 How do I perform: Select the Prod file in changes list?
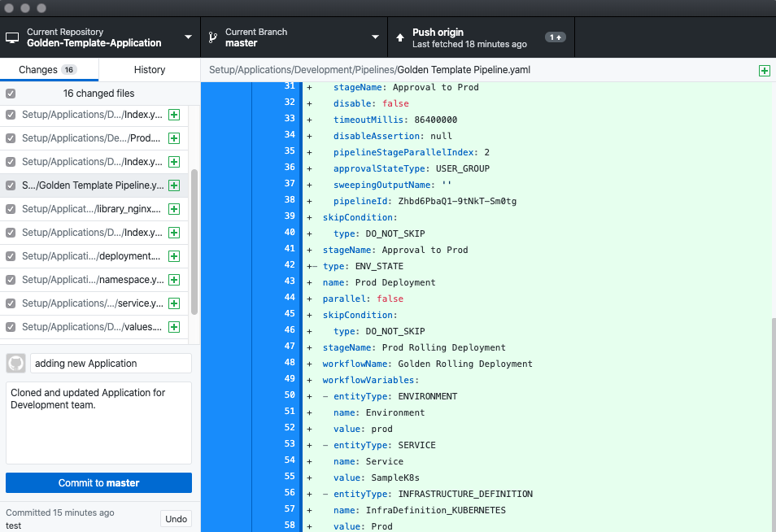tap(94, 138)
